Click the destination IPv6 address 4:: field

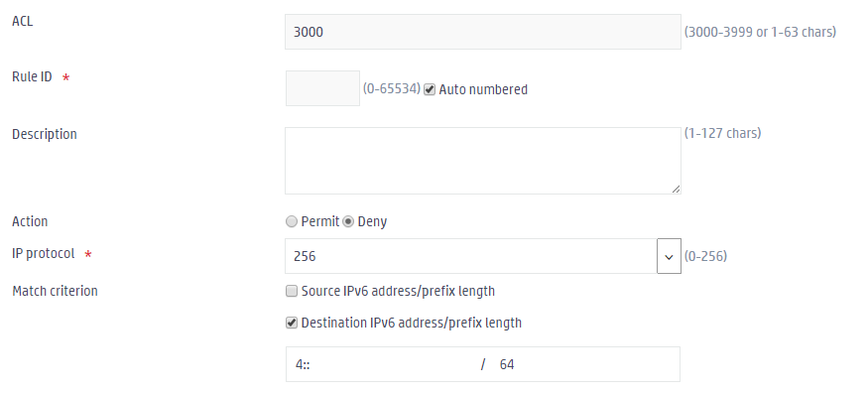tap(383, 364)
